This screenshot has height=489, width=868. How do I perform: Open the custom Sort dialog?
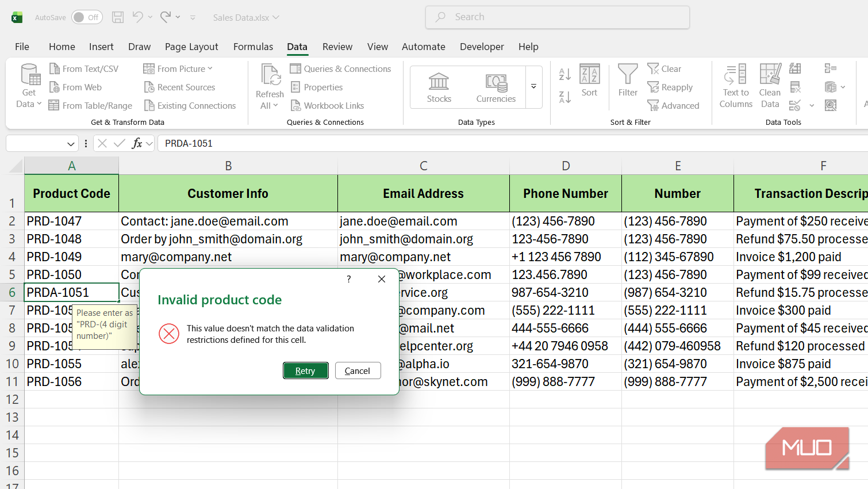[590, 81]
